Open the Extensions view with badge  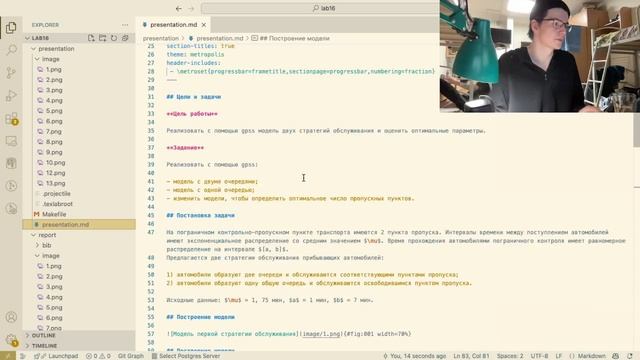pos(11,119)
